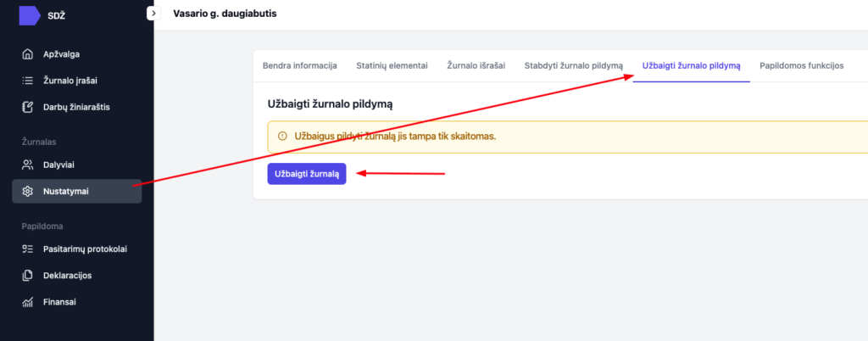Image resolution: width=868 pixels, height=341 pixels.
Task: Click the SDŽ logo icon
Action: (29, 14)
